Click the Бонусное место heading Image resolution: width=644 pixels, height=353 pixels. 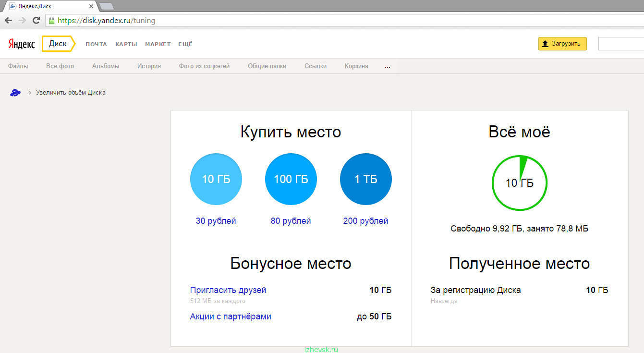[x=291, y=263]
